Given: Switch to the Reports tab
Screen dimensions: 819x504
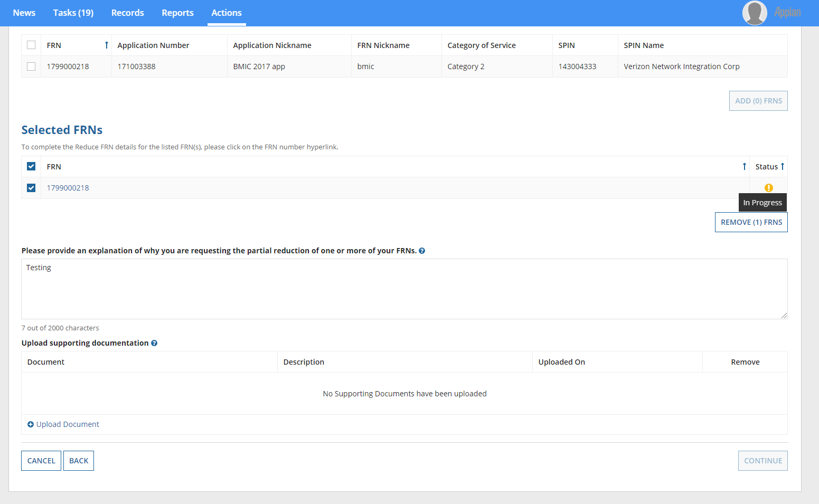Looking at the screenshot, I should pos(177,13).
